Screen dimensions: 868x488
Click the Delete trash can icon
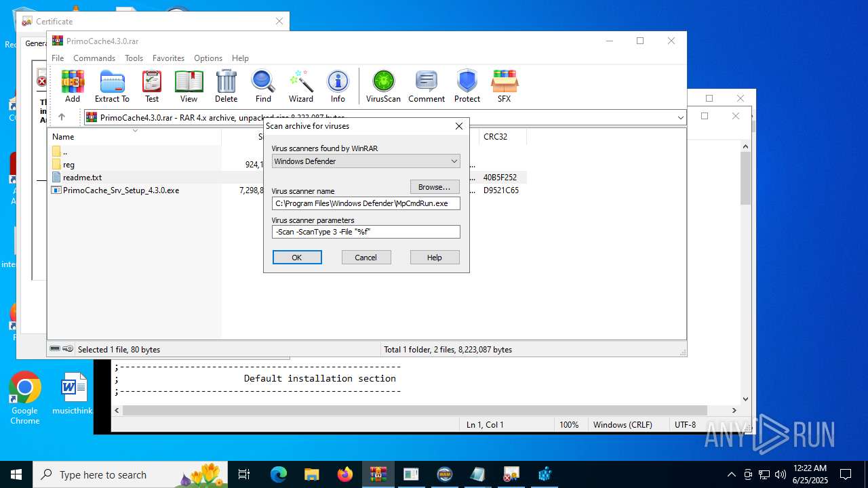(226, 86)
